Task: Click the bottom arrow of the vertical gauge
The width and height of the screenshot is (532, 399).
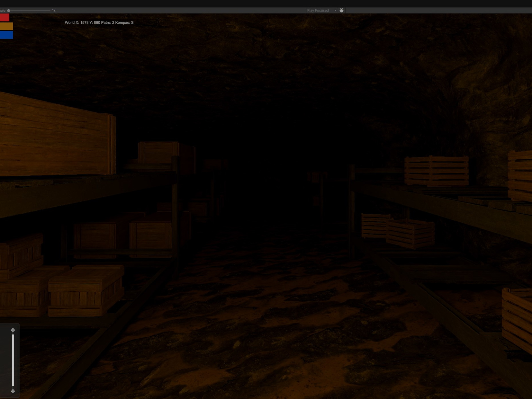Action: pos(13,391)
